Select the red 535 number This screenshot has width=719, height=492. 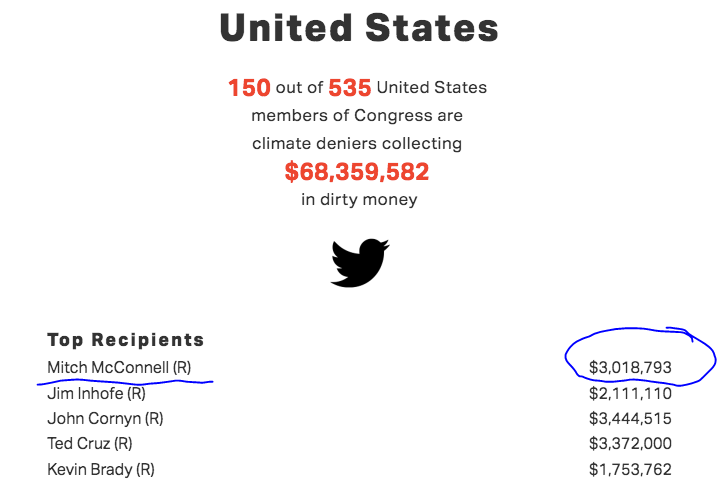click(x=350, y=88)
